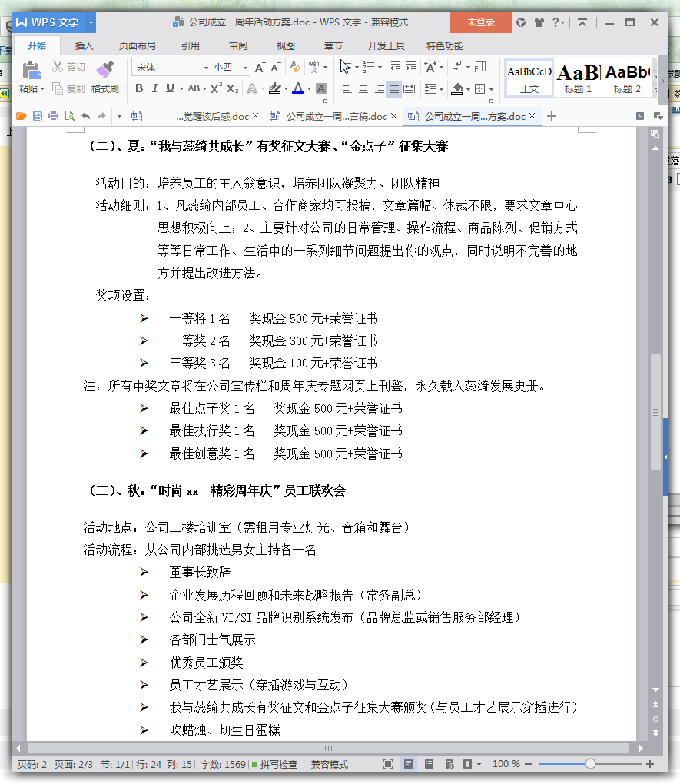Open the 审阅 ribbon tab
Viewport: 680px width, 784px height.
[238, 46]
